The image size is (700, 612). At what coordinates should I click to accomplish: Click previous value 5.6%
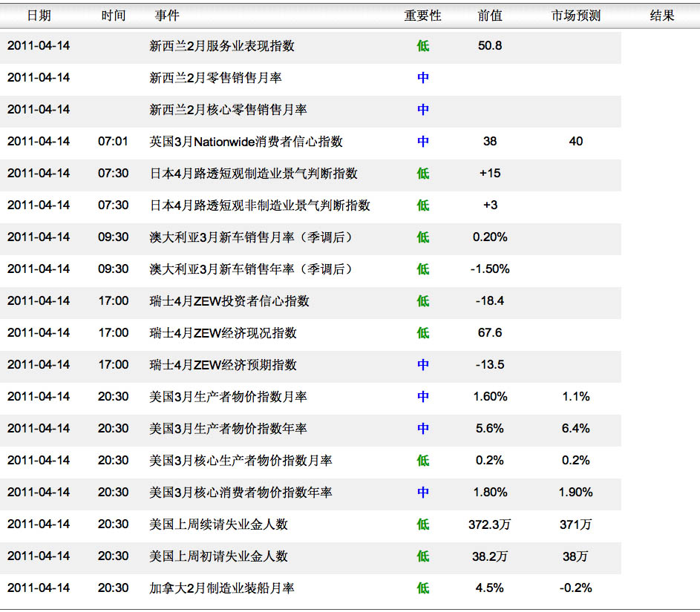(x=490, y=428)
